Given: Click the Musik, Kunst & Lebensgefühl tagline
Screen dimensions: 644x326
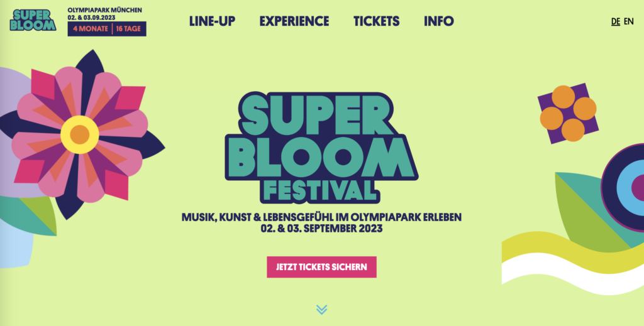Looking at the screenshot, I should coord(321,217).
